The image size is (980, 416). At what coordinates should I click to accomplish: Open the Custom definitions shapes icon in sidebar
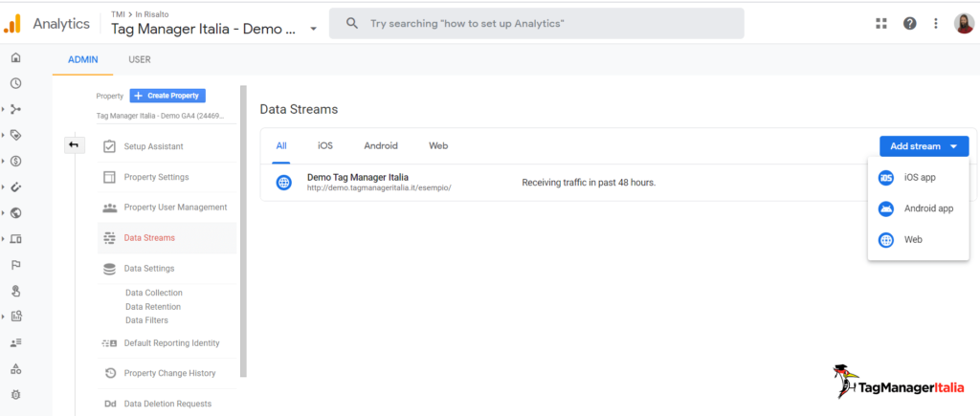coord(15,368)
